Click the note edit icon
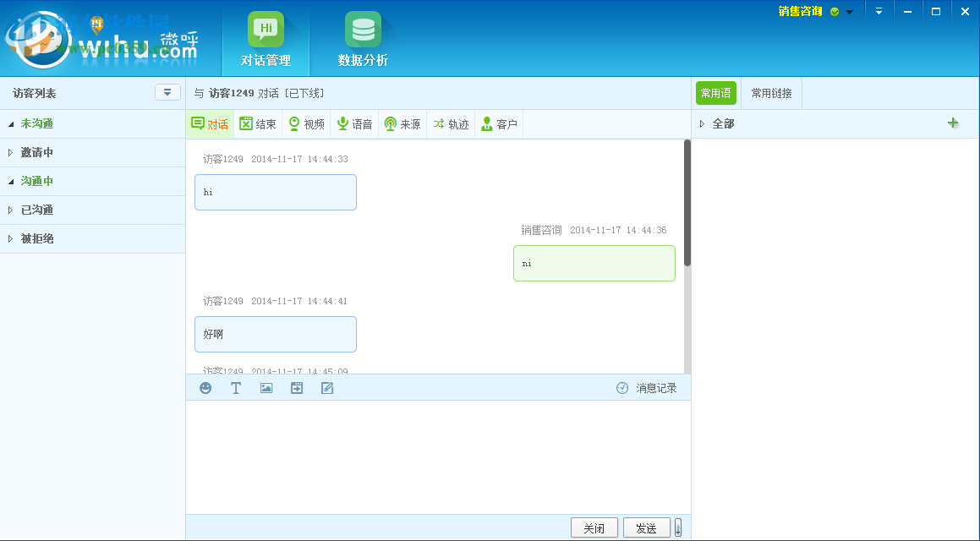 [x=327, y=388]
